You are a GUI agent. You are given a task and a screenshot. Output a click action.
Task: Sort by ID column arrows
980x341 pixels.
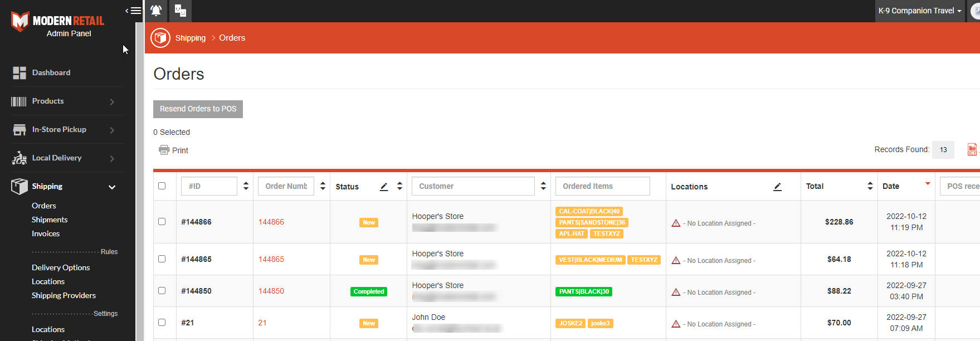(x=246, y=186)
